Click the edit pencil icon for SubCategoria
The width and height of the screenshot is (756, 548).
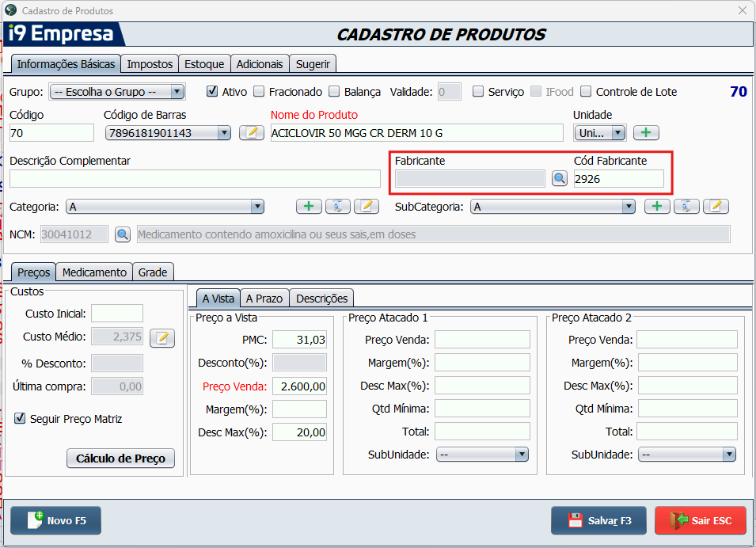(716, 207)
